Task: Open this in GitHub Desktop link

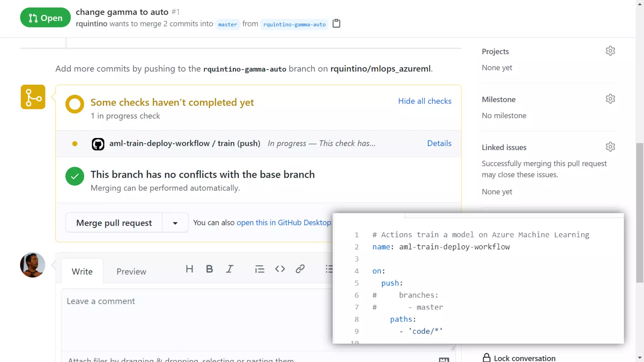Action: click(284, 223)
